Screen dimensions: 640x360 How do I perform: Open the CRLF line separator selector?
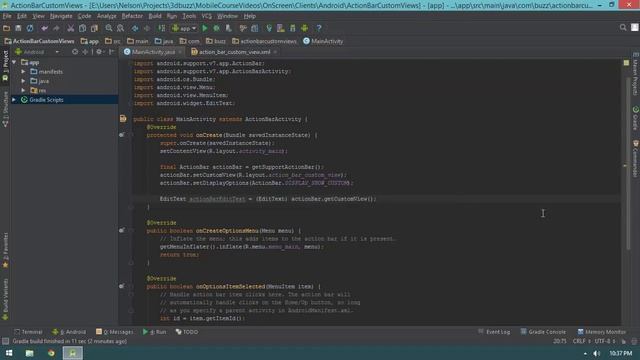pos(582,341)
